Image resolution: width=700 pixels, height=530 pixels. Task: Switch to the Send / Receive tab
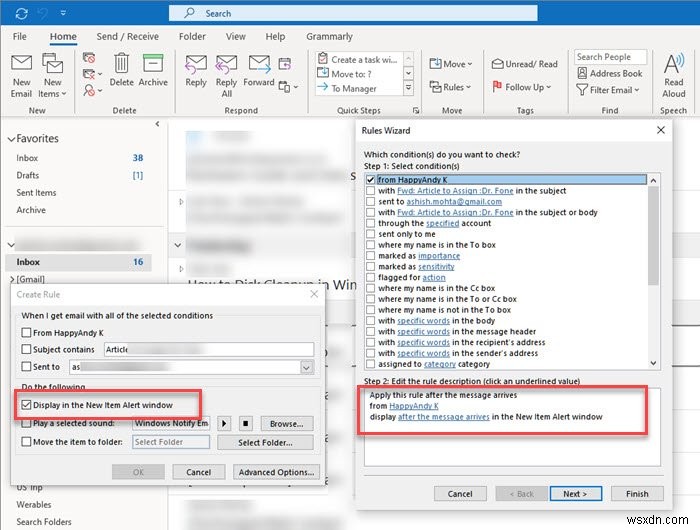click(x=127, y=37)
